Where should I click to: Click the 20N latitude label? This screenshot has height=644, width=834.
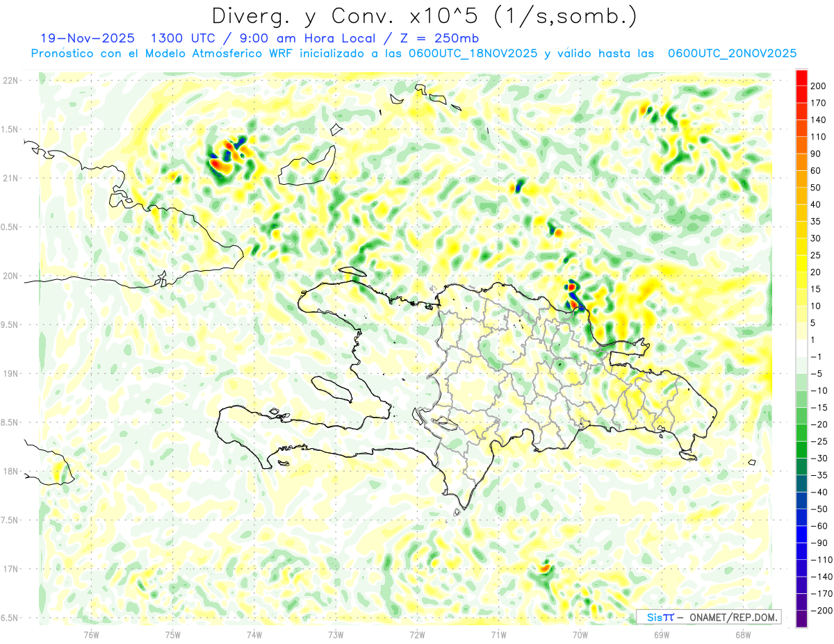10,276
